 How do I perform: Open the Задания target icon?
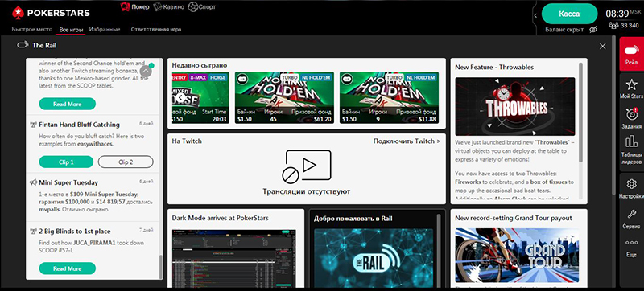[631, 113]
